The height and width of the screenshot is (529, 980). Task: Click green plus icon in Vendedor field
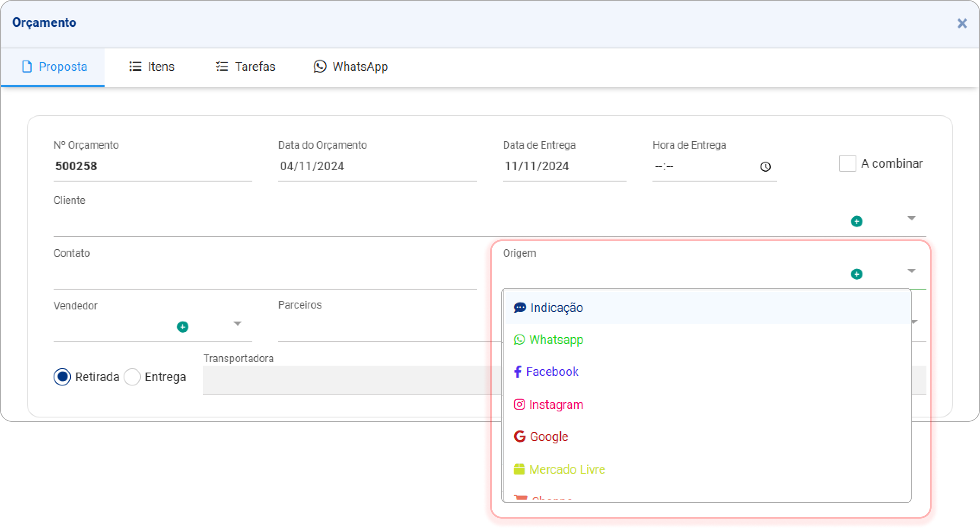(x=183, y=327)
